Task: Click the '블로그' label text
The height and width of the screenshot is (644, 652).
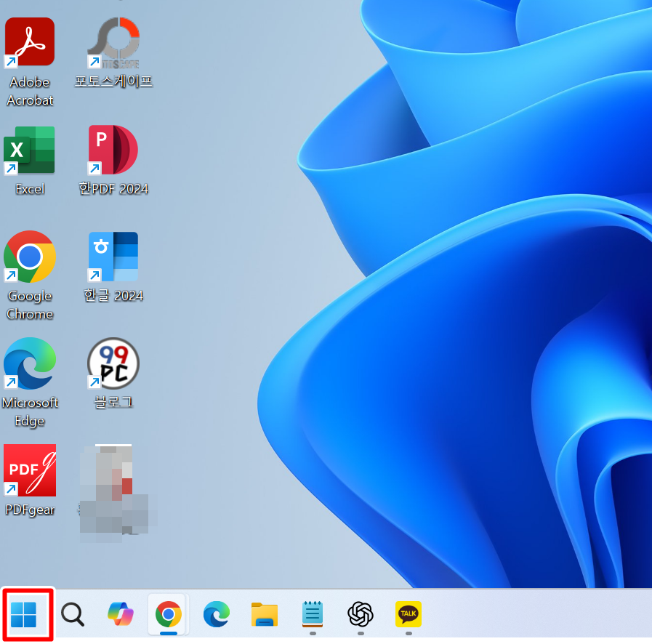Action: (113, 402)
